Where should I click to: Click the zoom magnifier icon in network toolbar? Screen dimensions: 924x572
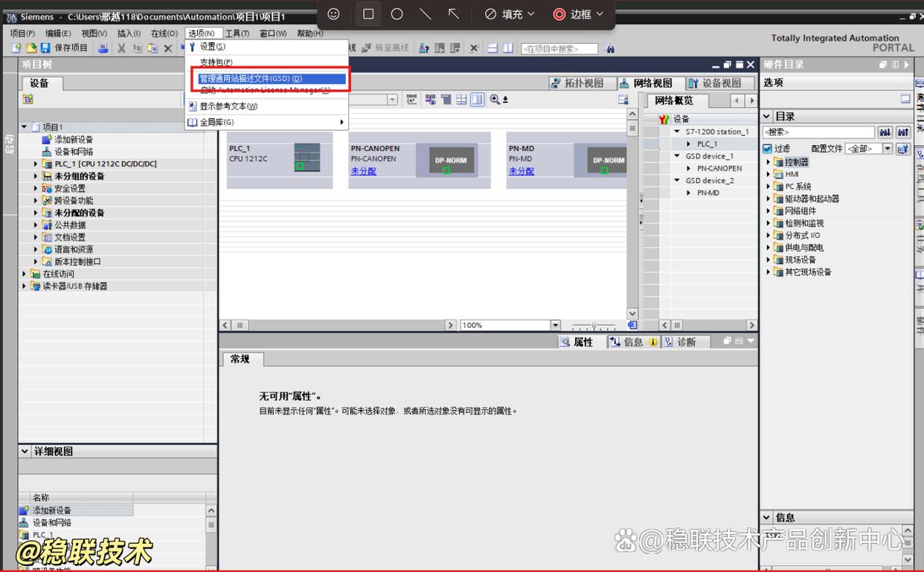click(495, 100)
